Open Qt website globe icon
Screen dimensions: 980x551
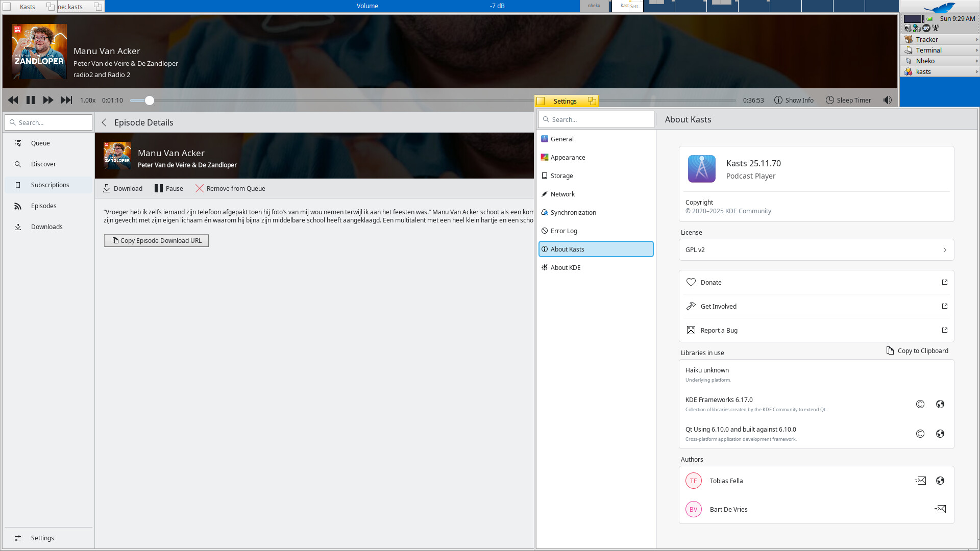tap(940, 434)
